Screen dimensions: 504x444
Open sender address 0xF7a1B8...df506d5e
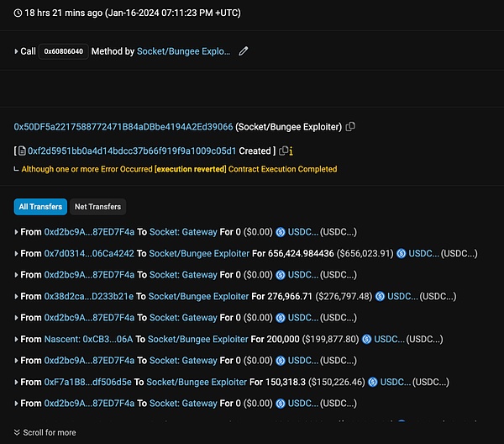pyautogui.click(x=87, y=382)
